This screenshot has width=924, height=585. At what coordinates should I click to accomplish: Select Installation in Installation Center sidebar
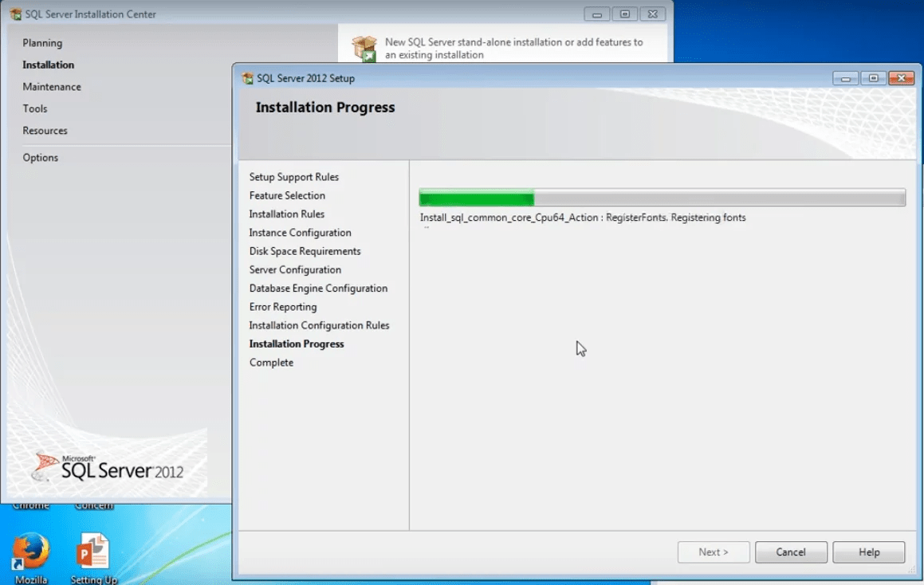point(49,65)
